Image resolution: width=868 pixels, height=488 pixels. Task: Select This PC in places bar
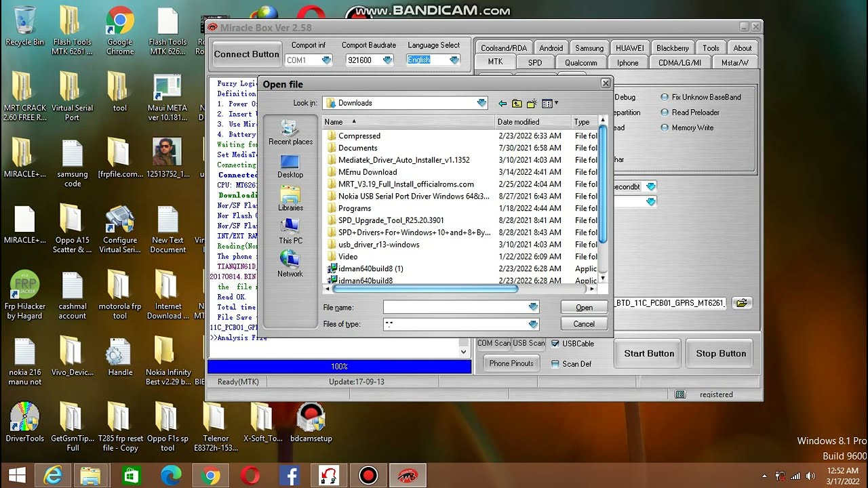290,232
